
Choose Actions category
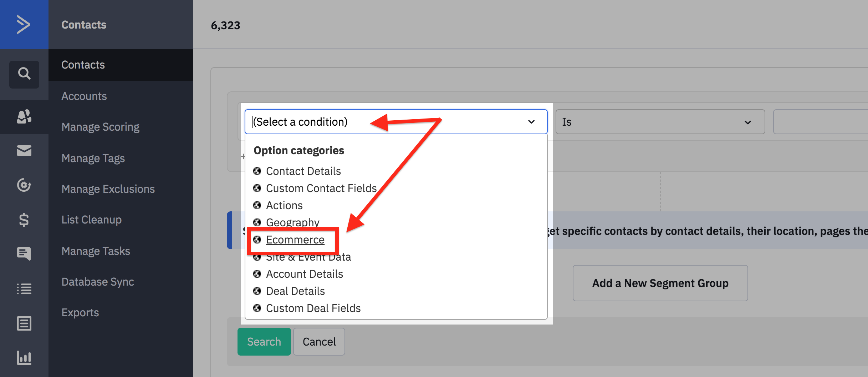284,205
